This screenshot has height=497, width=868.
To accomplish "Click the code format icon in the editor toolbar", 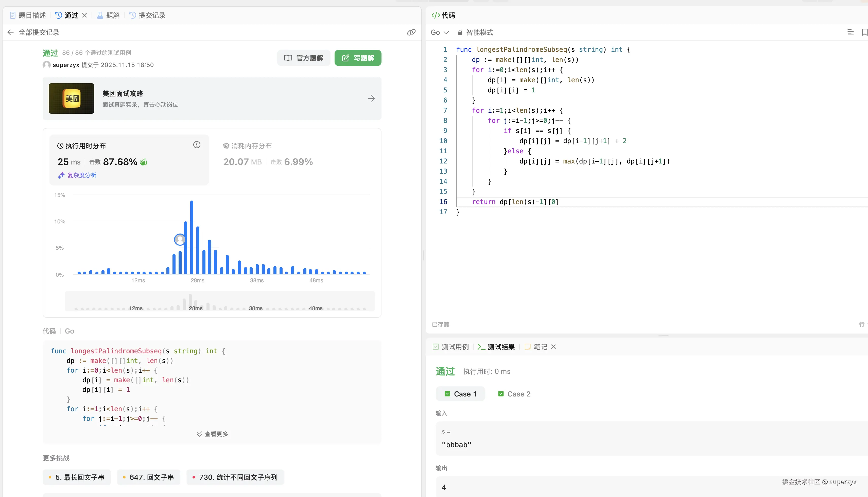I will [850, 32].
